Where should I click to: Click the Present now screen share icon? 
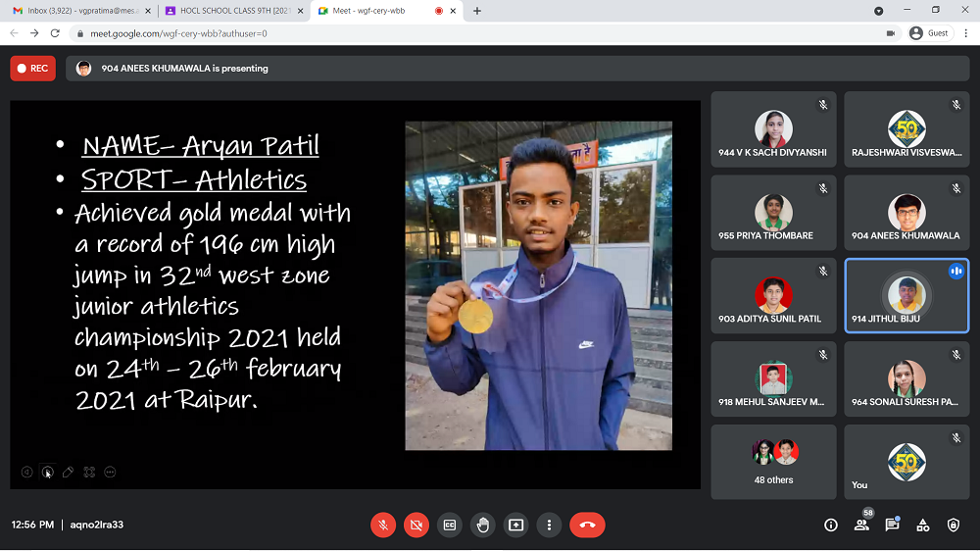[516, 525]
